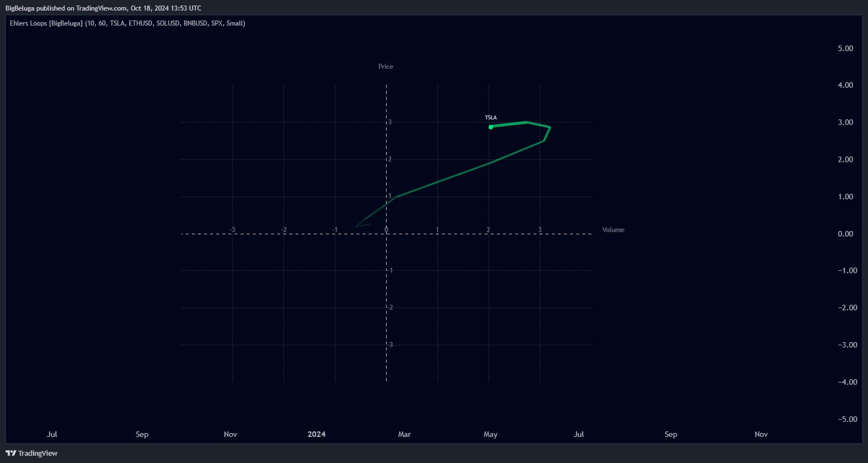Click the 0.00 value on price scale

(x=845, y=234)
